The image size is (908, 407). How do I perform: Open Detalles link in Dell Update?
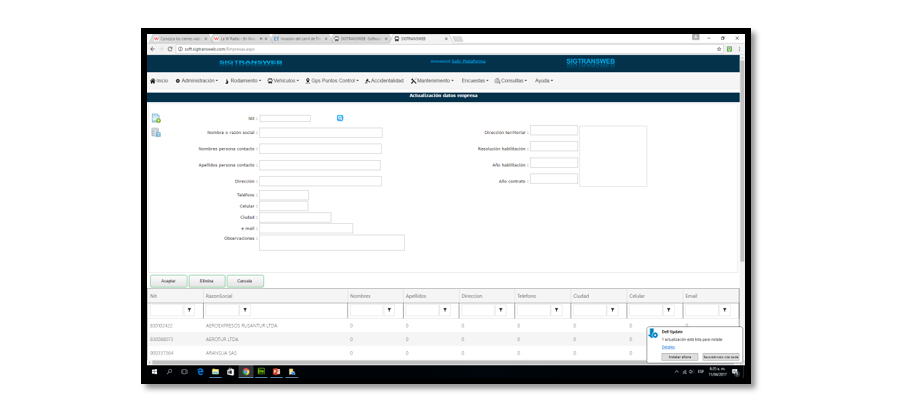(x=668, y=347)
